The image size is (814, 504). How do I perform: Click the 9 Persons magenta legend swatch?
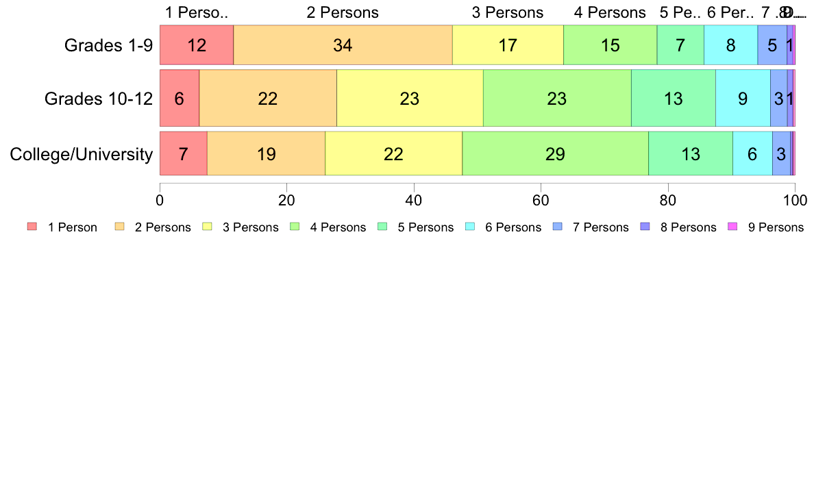tap(733, 226)
